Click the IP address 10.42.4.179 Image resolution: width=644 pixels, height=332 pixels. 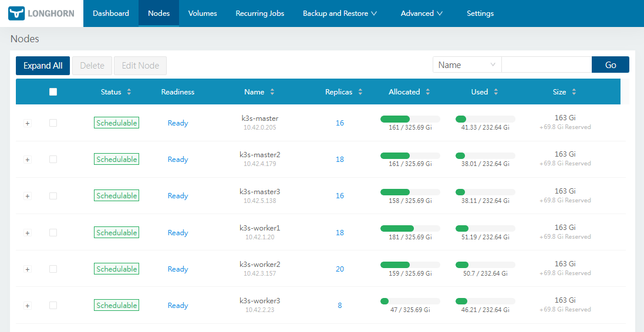(x=260, y=164)
